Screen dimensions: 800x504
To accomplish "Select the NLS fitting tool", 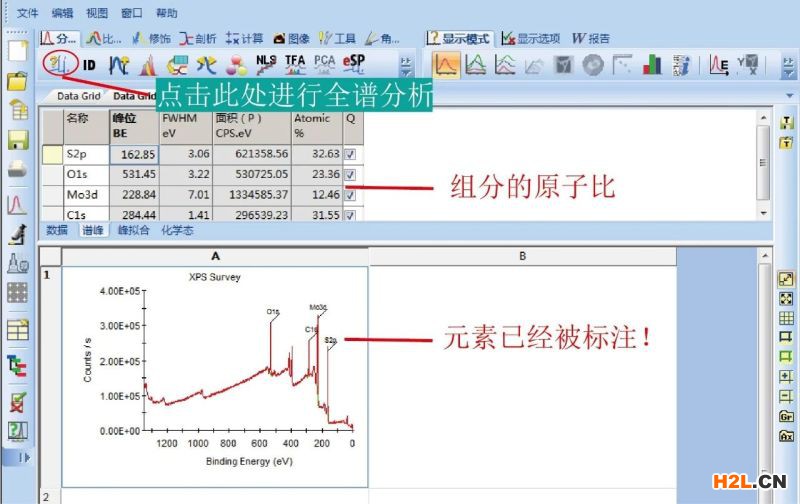I will point(266,65).
